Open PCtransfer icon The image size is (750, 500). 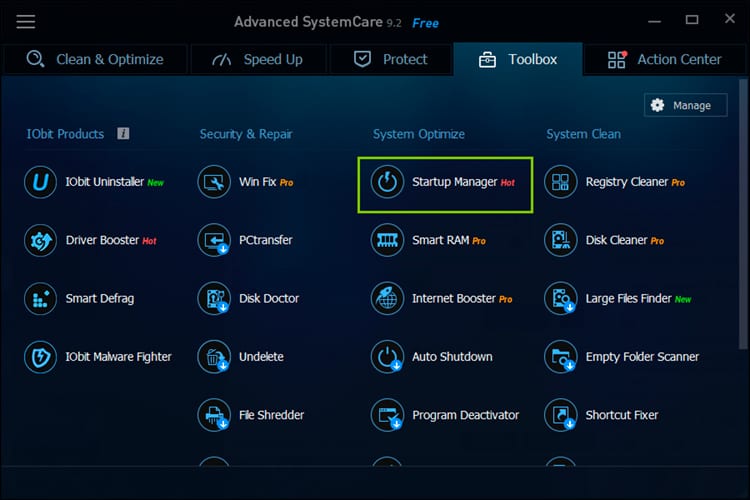coord(214,240)
